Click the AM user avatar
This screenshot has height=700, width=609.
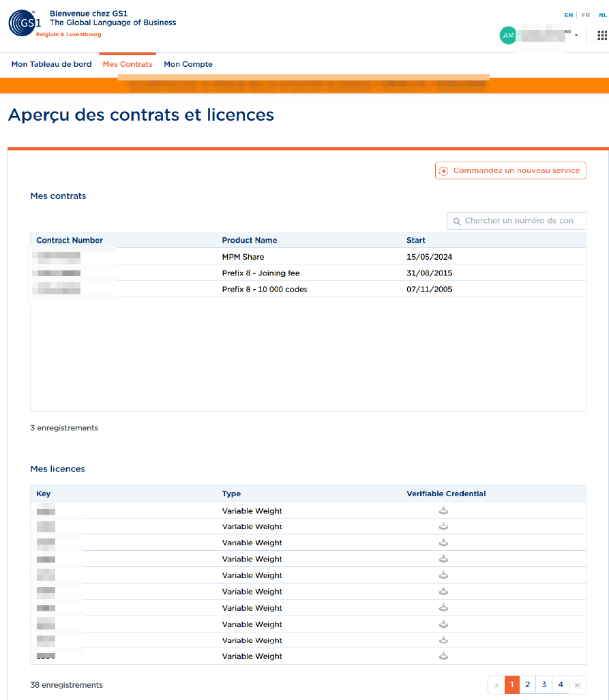click(x=508, y=35)
